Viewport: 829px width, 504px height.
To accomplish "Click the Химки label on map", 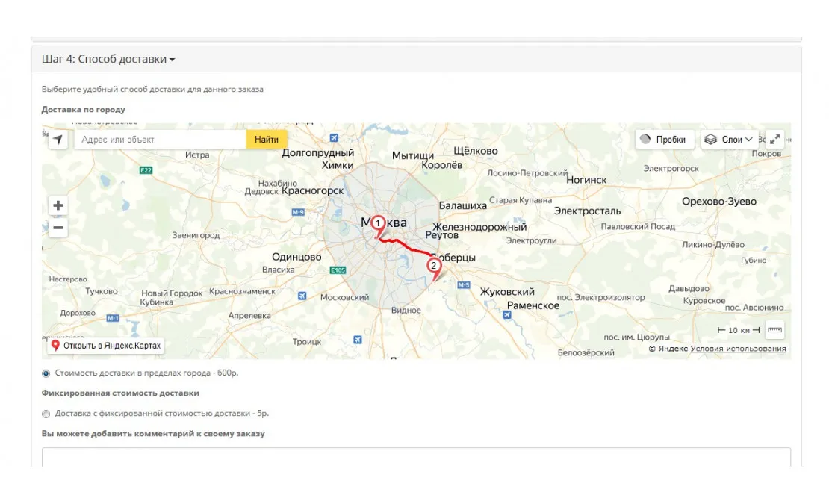I will point(338,165).
